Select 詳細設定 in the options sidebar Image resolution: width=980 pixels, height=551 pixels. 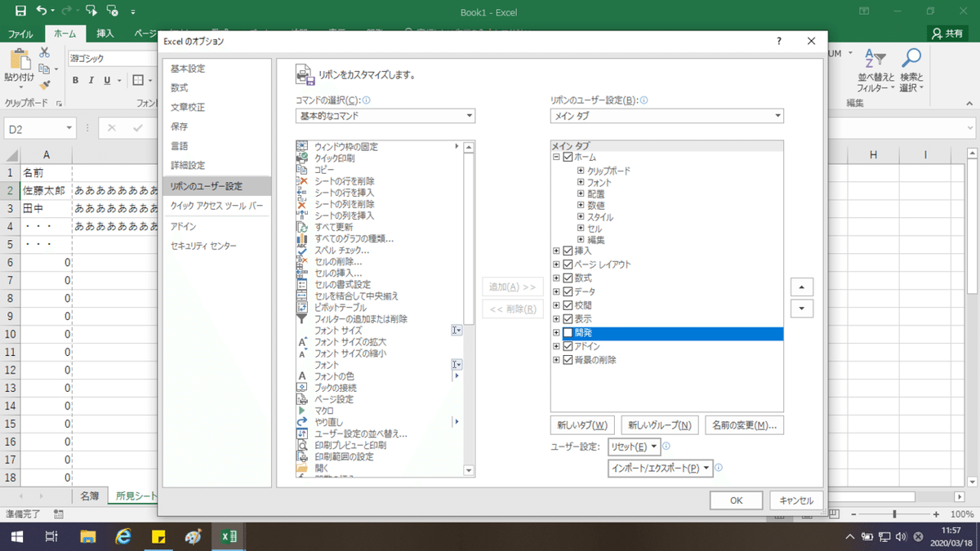(188, 166)
